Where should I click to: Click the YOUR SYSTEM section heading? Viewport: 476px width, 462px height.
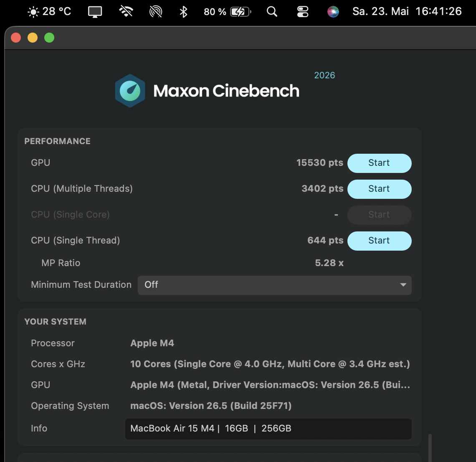[55, 322]
